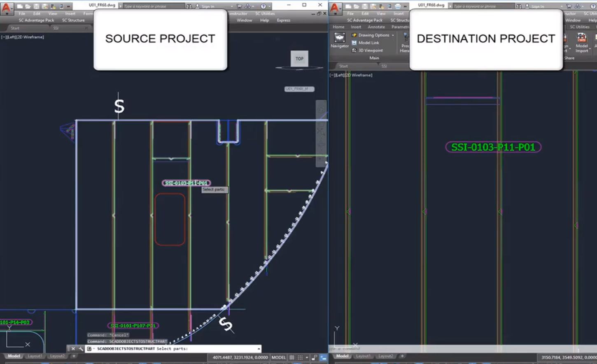
Task: Switch to the Layout1 tab
Action: pos(35,356)
